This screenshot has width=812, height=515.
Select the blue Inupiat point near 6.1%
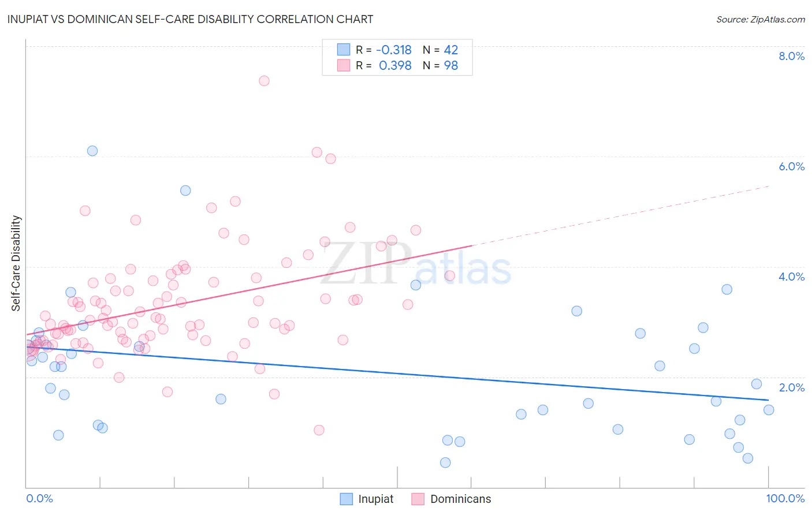click(92, 151)
